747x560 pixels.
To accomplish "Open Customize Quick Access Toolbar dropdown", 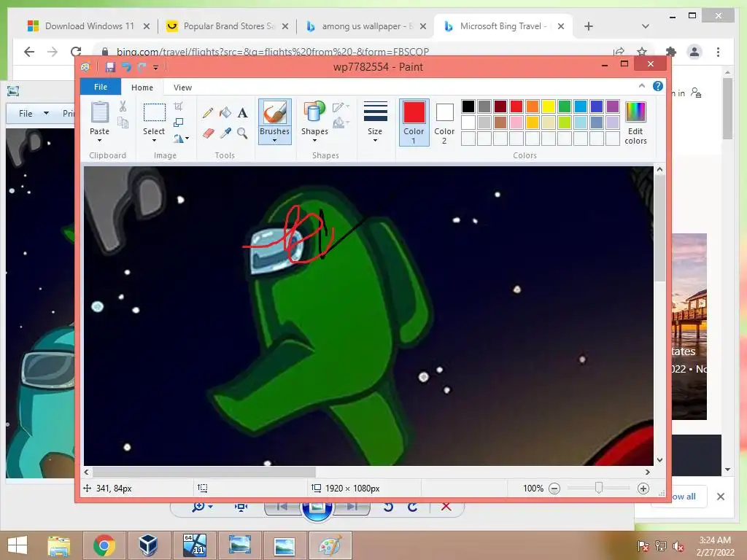I will 156,68.
